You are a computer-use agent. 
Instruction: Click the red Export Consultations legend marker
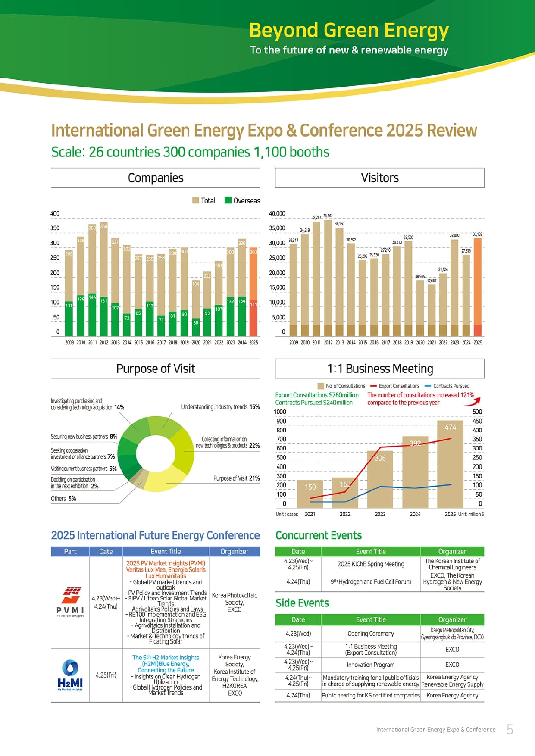(x=373, y=386)
